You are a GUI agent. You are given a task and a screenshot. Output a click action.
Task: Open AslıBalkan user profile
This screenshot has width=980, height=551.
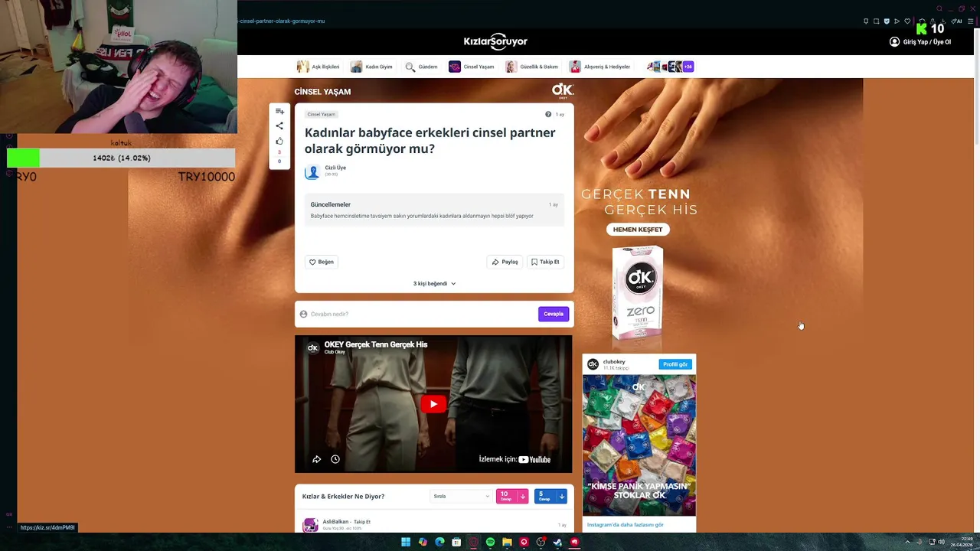(x=335, y=521)
